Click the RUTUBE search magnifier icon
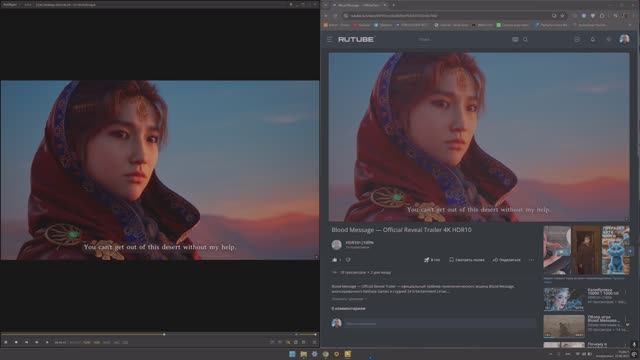This screenshot has height=360, width=640. pyautogui.click(x=525, y=40)
